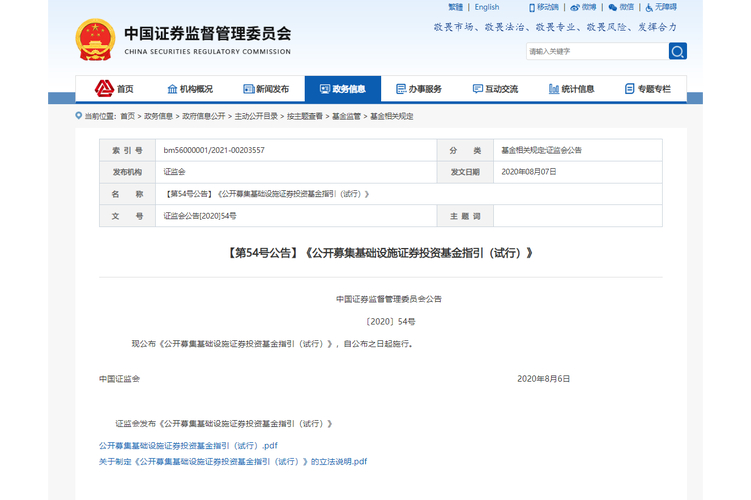Download 公开募集基础设施证券投资基金指引（试行）.pdf
Viewport: 751px width, 500px height.
188,446
